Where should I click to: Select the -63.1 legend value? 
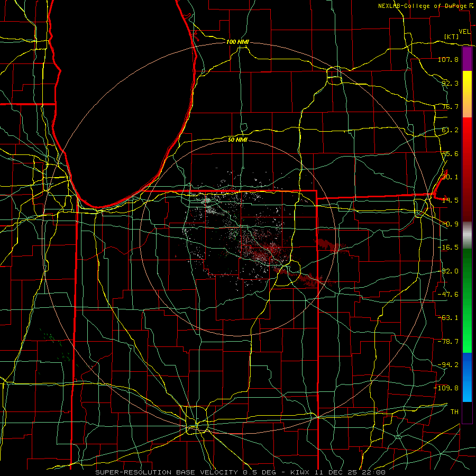[x=448, y=318]
